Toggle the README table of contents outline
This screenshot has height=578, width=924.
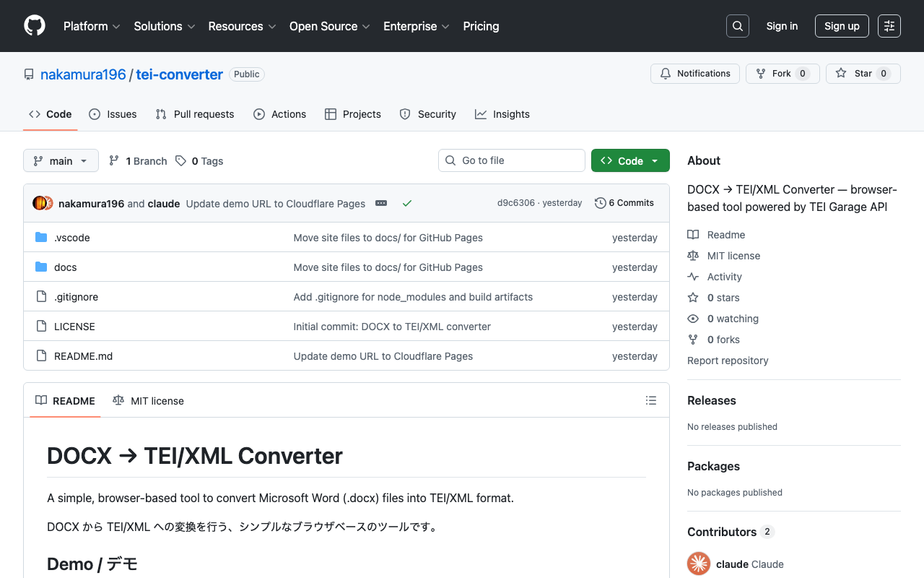[650, 400]
